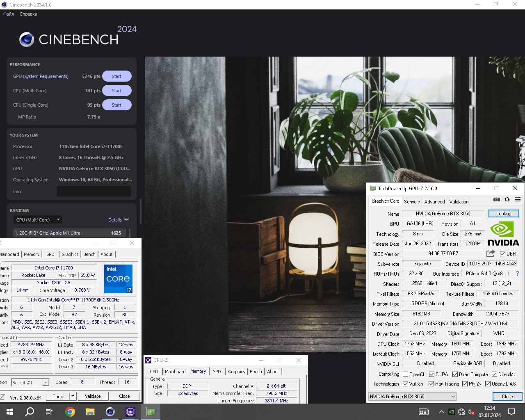Start the GPU benchmark

tap(116, 76)
